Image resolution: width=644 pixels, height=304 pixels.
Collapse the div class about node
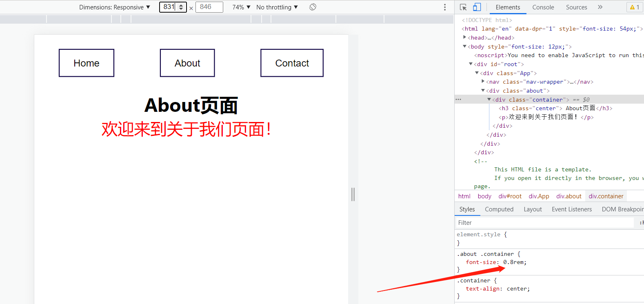coord(483,91)
